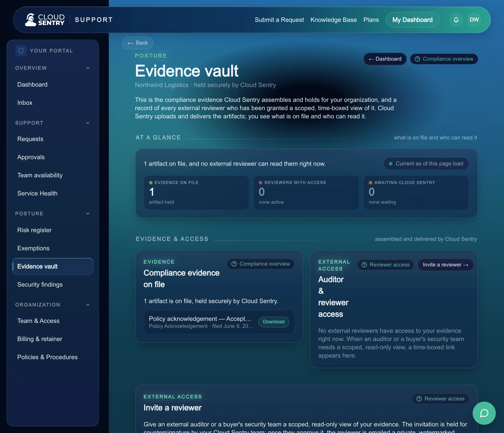Click the Evidence on file stat card
504x433 pixels.
(196, 192)
